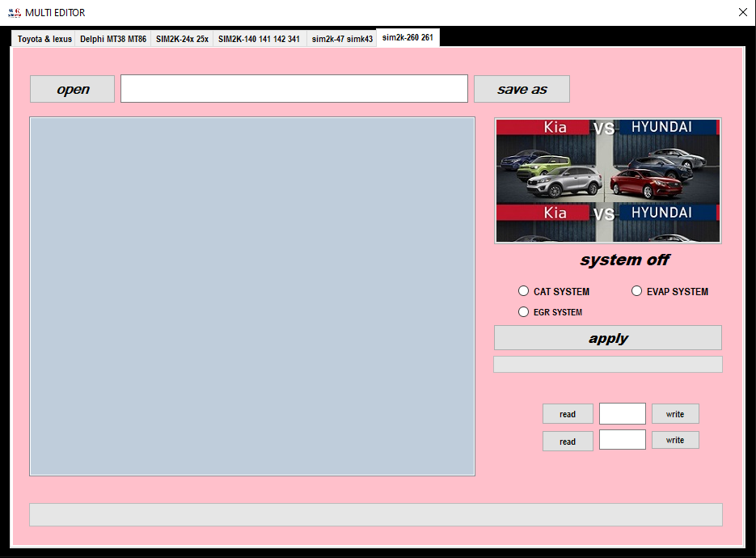Open the SIM2K-140 141 142 341 tab
This screenshot has width=756, height=558.
tap(259, 38)
